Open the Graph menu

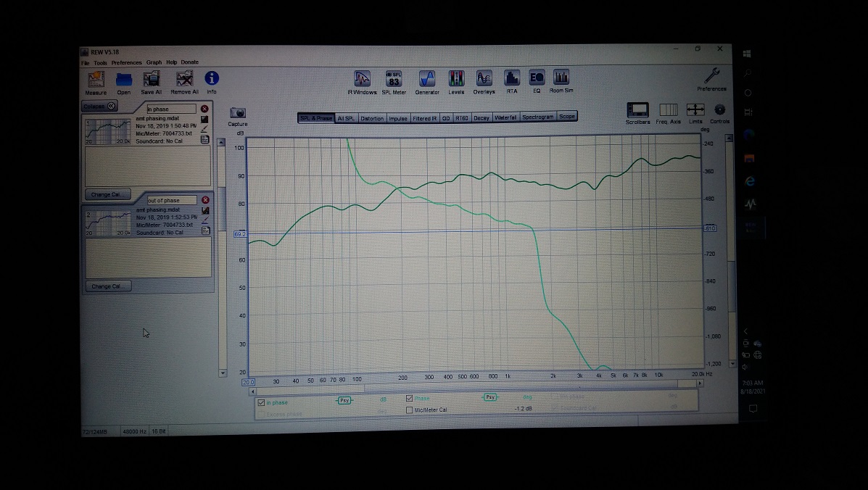(x=154, y=62)
